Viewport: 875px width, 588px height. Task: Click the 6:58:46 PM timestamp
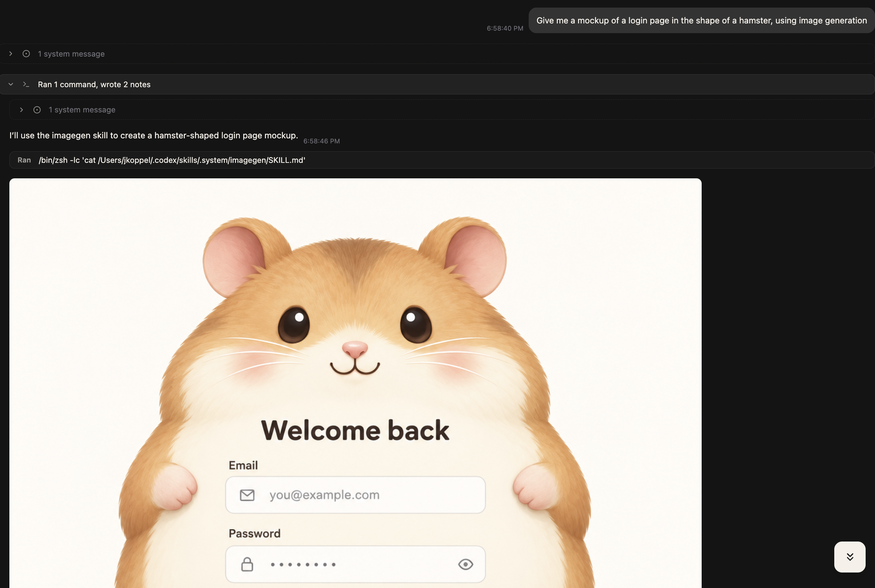(x=321, y=141)
